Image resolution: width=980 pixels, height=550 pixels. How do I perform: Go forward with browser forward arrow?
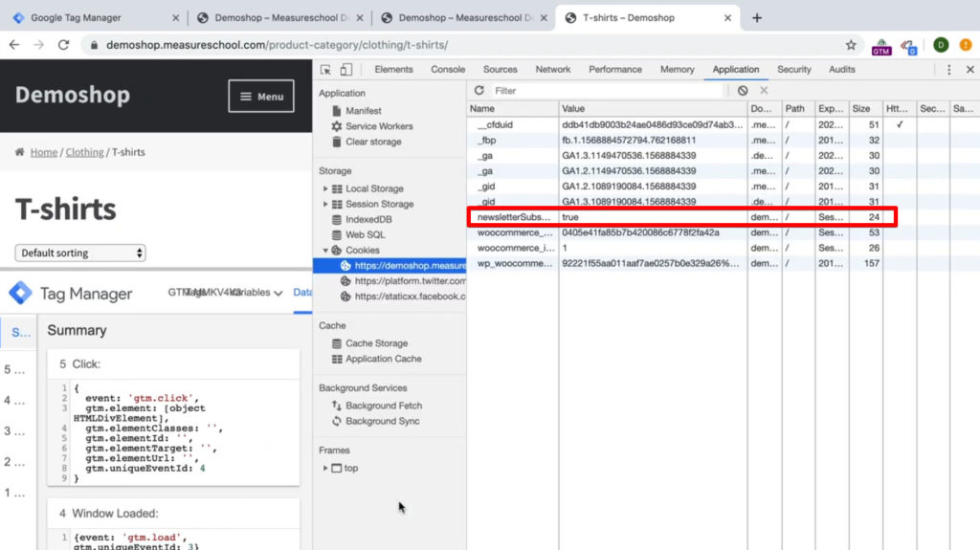38,45
